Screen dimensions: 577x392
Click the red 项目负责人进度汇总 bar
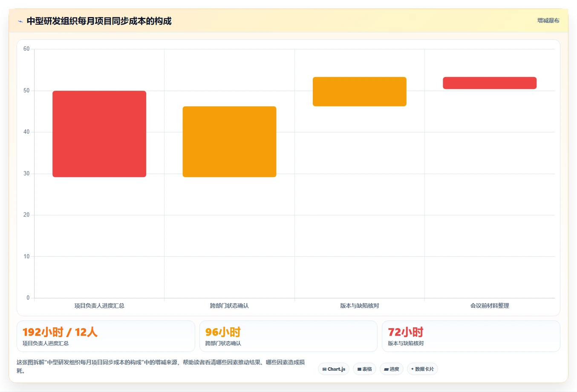(99, 134)
